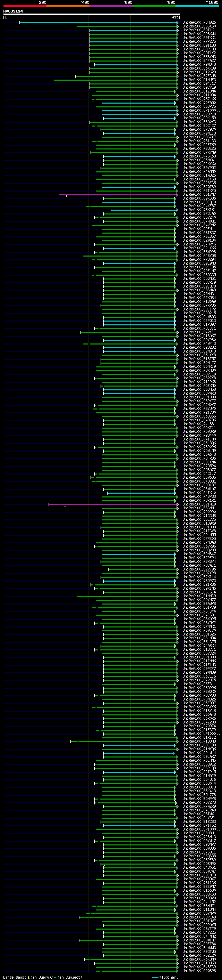222x980 pixels.
Task: Open hit UniRef100_C1HHC9
Action: (x=199, y=596)
